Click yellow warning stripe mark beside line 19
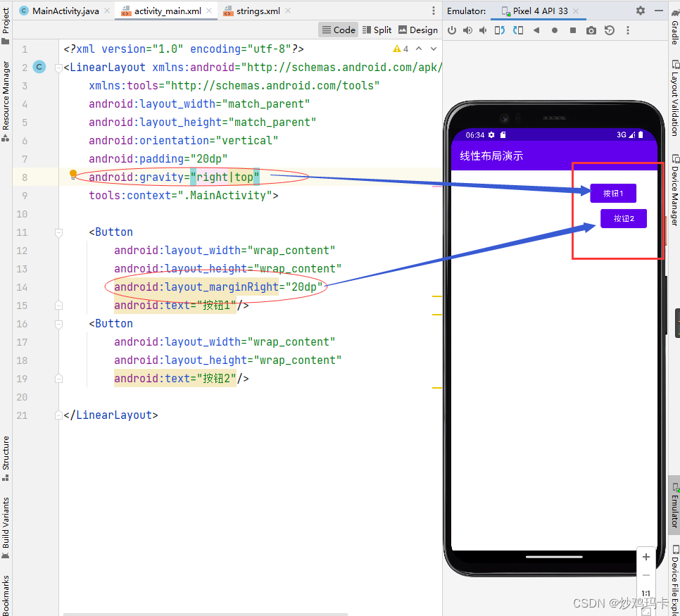Image resolution: width=680 pixels, height=616 pixels. pyautogui.click(x=436, y=387)
